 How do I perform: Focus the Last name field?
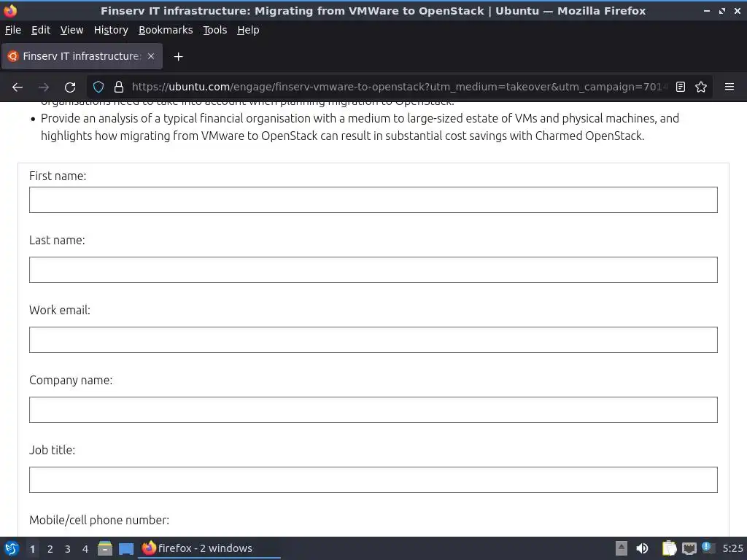(373, 270)
